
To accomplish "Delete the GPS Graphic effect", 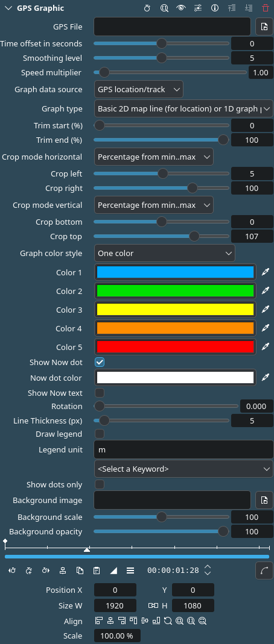I will point(266,8).
